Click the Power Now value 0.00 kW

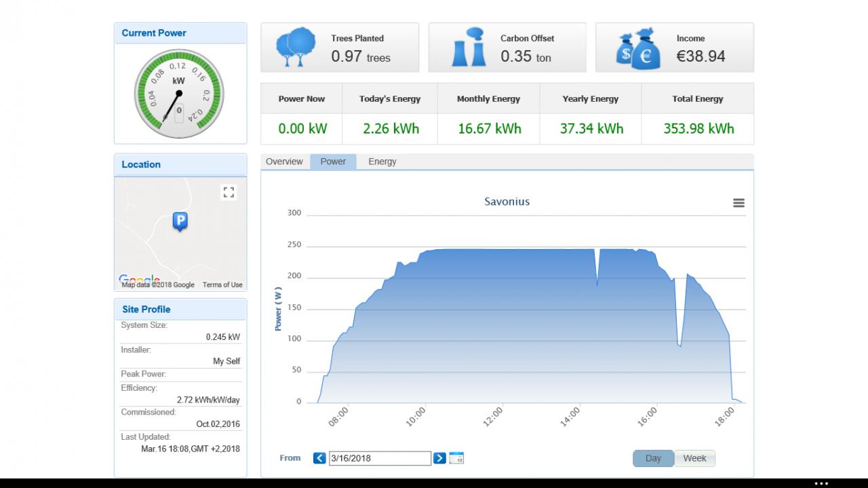tap(302, 128)
